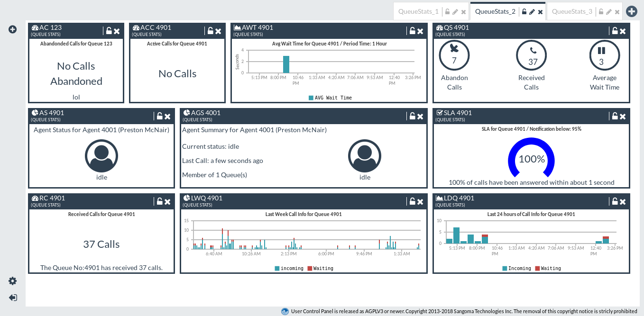
Task: Click the Received Calls phone circle
Action: (x=531, y=55)
